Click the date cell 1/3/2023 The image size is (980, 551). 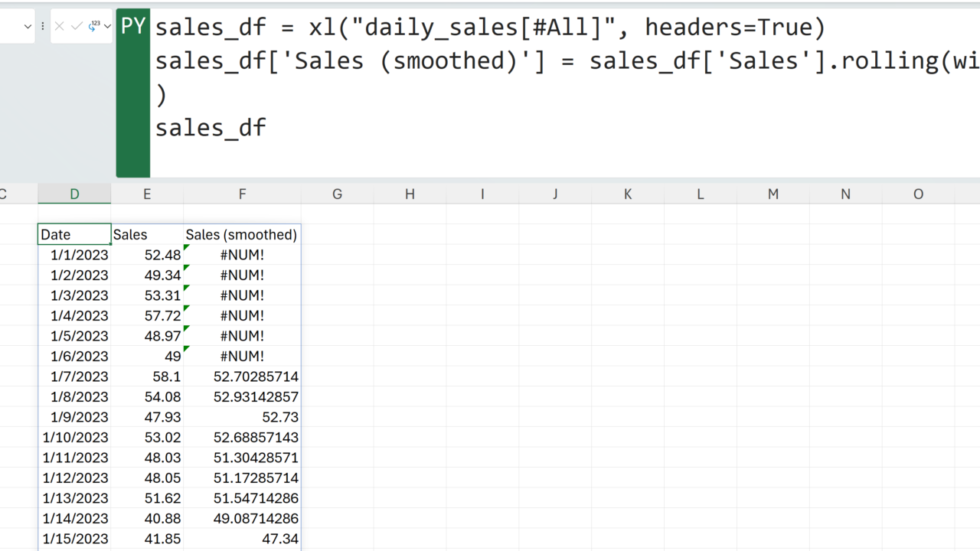[74, 295]
